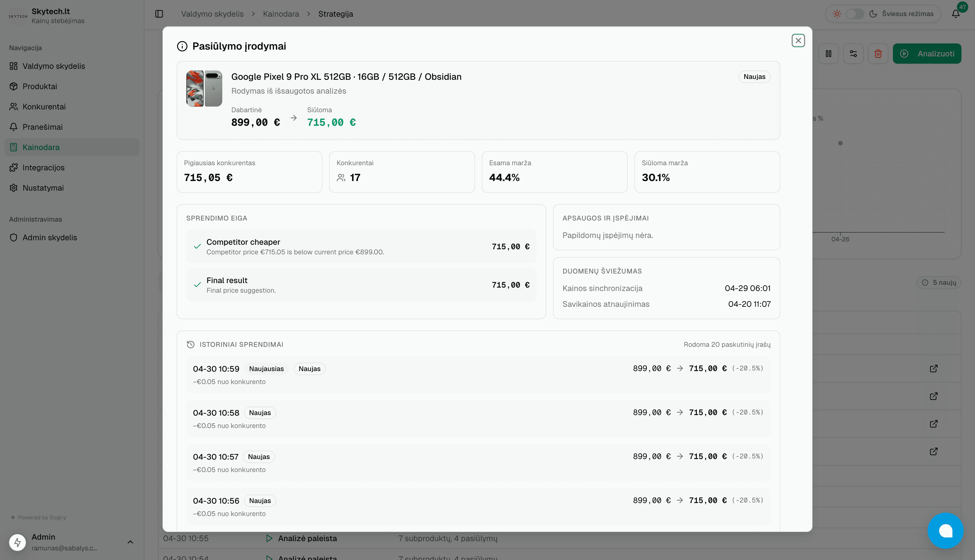Viewport: 975px width, 560px height.
Task: Click the Google Pixel 9 product thumbnail
Action: pos(204,89)
